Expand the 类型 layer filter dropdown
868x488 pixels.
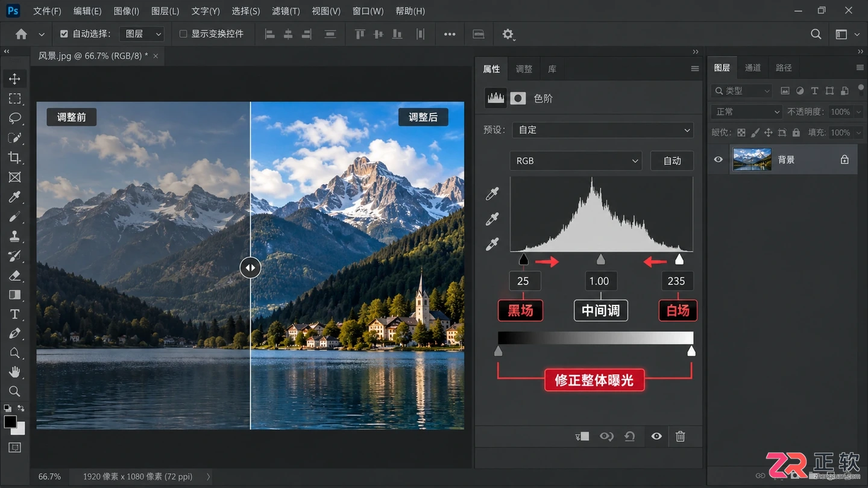[x=742, y=91]
